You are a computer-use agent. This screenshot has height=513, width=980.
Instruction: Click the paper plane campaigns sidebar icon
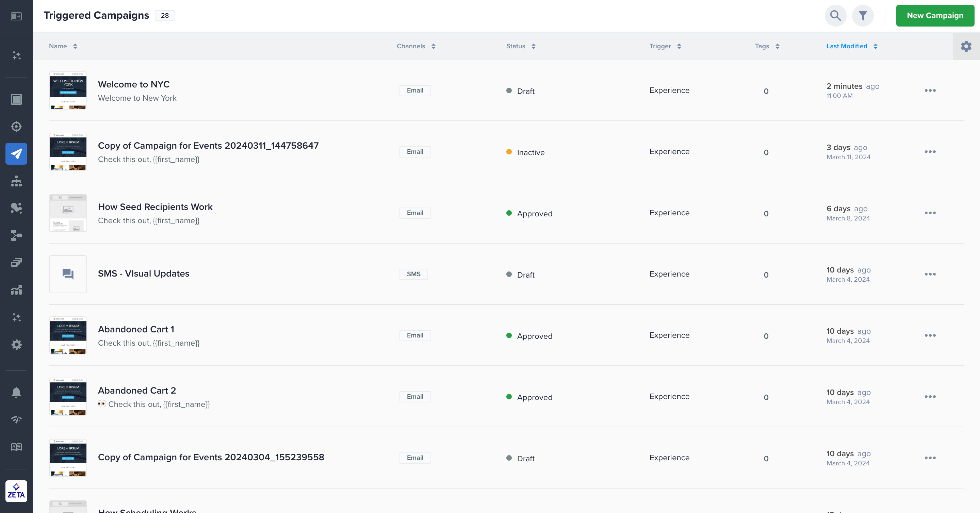pos(16,154)
